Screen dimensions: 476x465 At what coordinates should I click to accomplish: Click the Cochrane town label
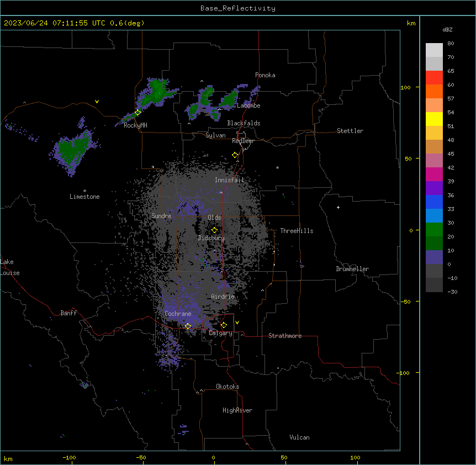(x=178, y=314)
